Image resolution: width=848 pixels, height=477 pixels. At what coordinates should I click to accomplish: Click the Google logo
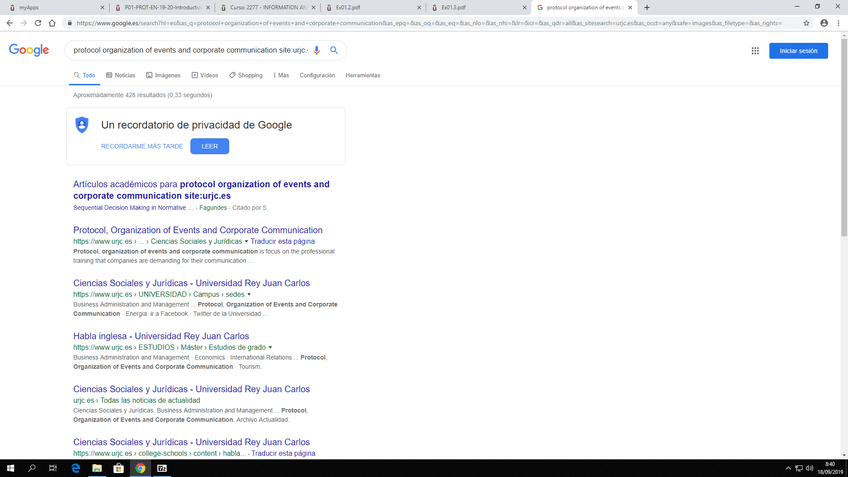[x=29, y=50]
